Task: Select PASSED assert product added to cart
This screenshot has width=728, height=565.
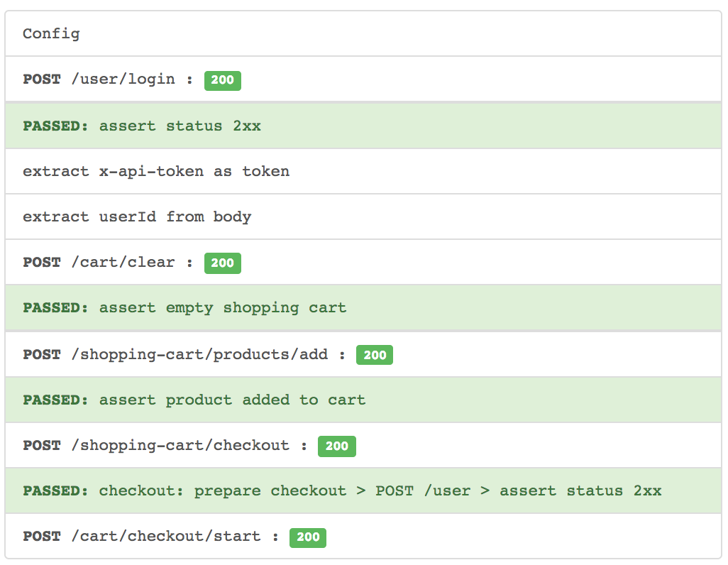Action: (363, 400)
